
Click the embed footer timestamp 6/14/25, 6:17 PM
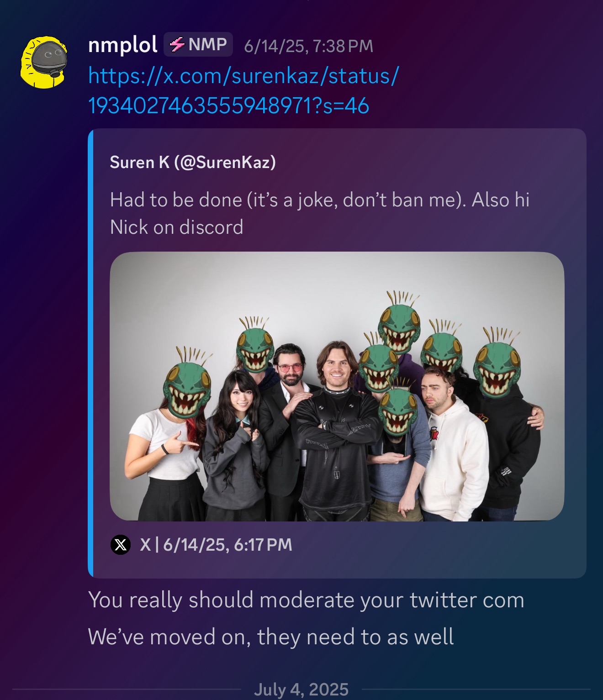click(x=227, y=544)
